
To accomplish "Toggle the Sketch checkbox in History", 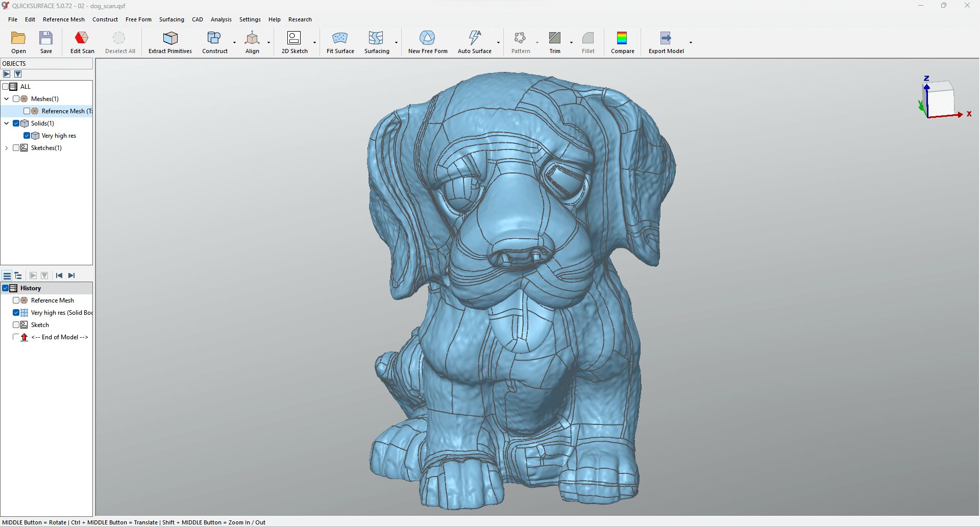I will pos(16,325).
